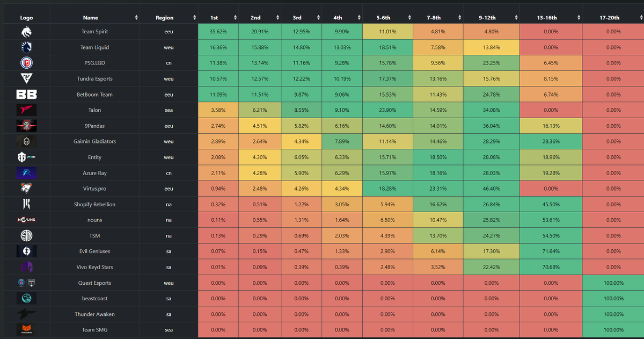Click the TSM team logo
The width and height of the screenshot is (644, 339).
point(26,236)
